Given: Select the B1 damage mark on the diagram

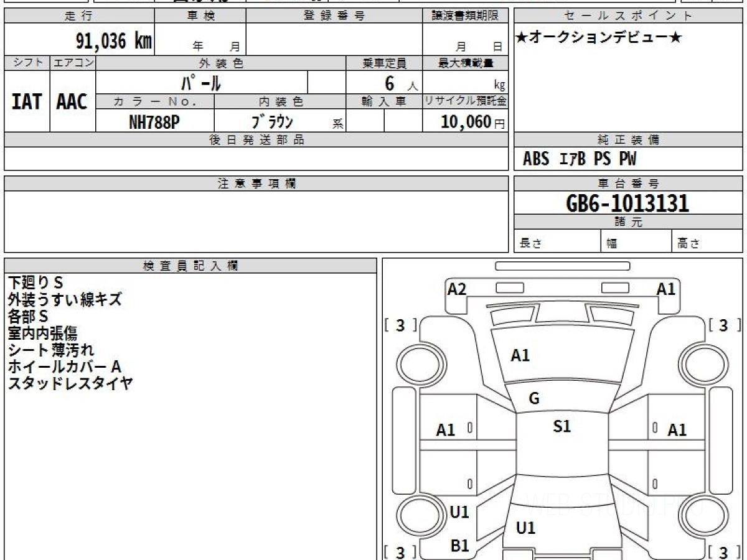Looking at the screenshot, I should (459, 546).
